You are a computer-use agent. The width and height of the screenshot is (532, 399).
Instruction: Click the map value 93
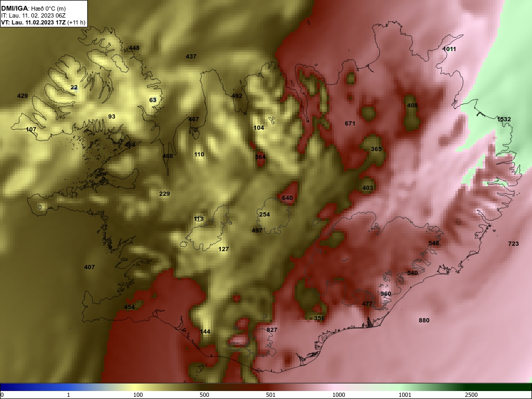[x=112, y=117]
